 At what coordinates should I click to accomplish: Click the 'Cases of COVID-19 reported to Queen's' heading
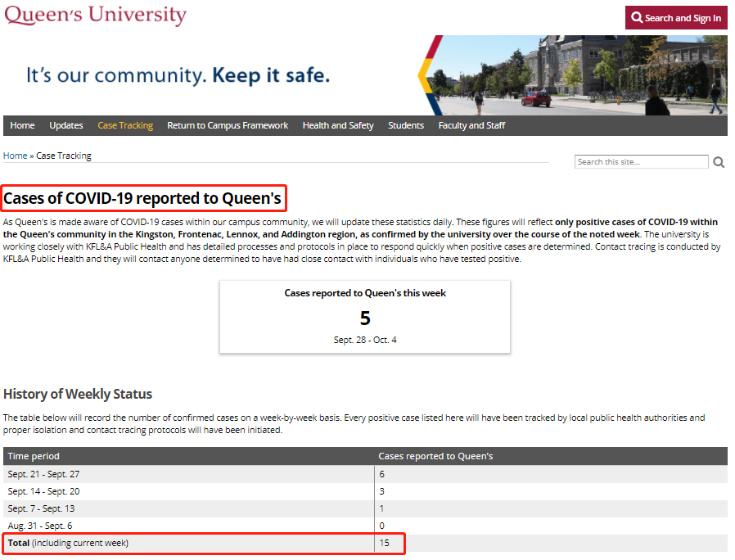click(x=142, y=198)
